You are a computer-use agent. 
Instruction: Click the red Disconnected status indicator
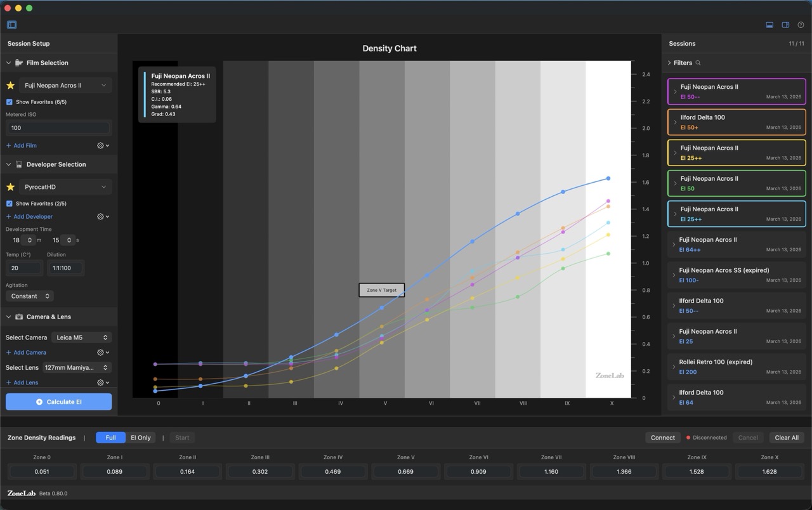click(x=688, y=438)
